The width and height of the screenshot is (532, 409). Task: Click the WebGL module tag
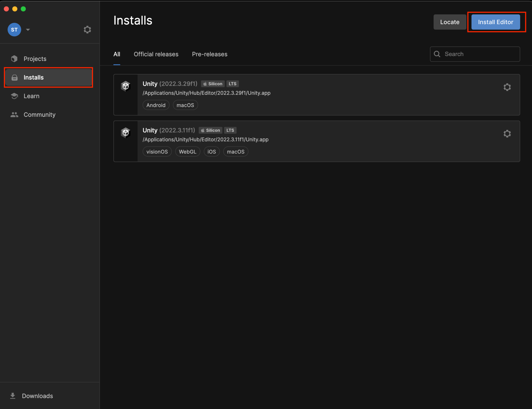tap(188, 152)
